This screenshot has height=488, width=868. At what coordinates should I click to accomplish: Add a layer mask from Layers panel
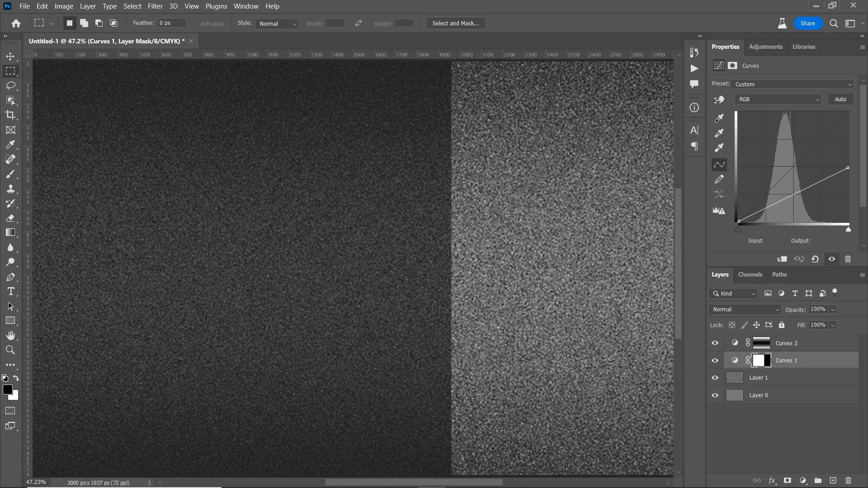point(787,480)
